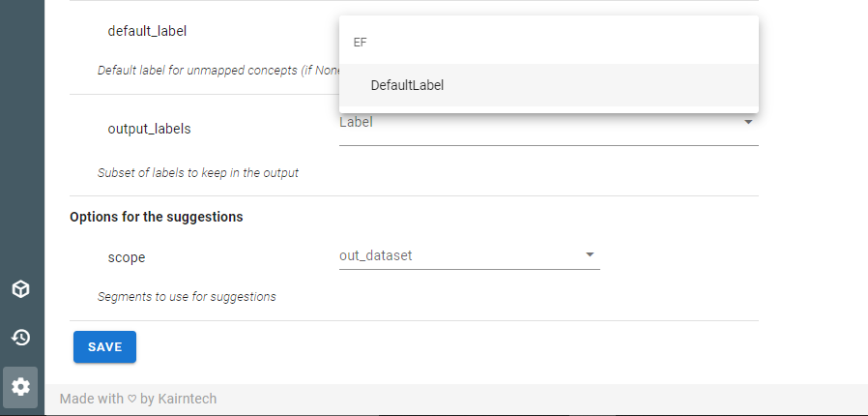
Task: Click the heart symbol in the footer
Action: point(131,399)
